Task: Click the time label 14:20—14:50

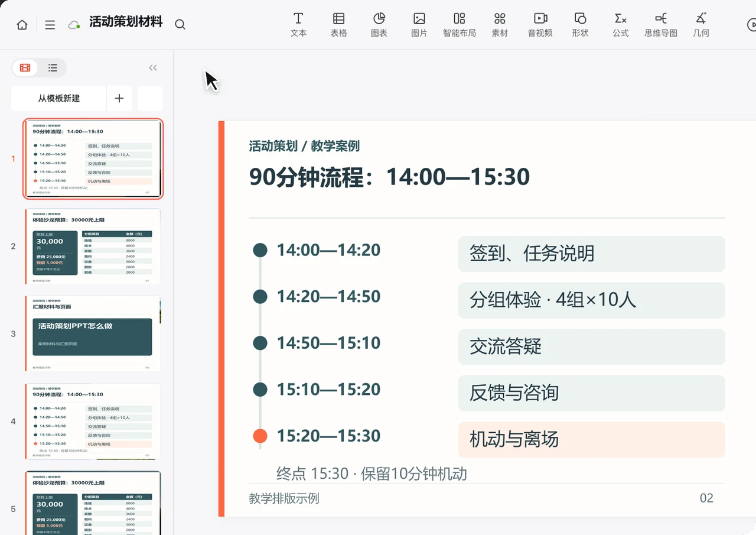Action: point(328,296)
